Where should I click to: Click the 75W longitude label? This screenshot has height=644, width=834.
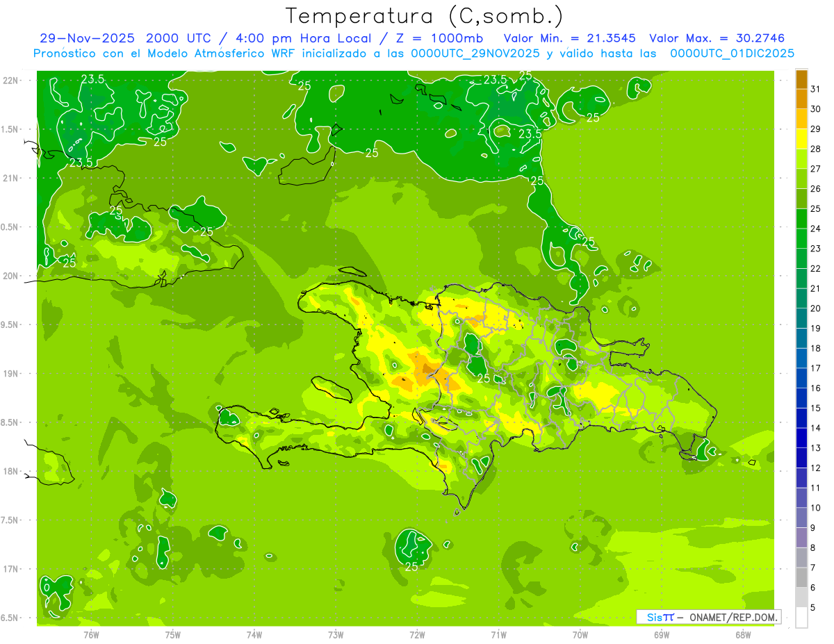point(173,635)
